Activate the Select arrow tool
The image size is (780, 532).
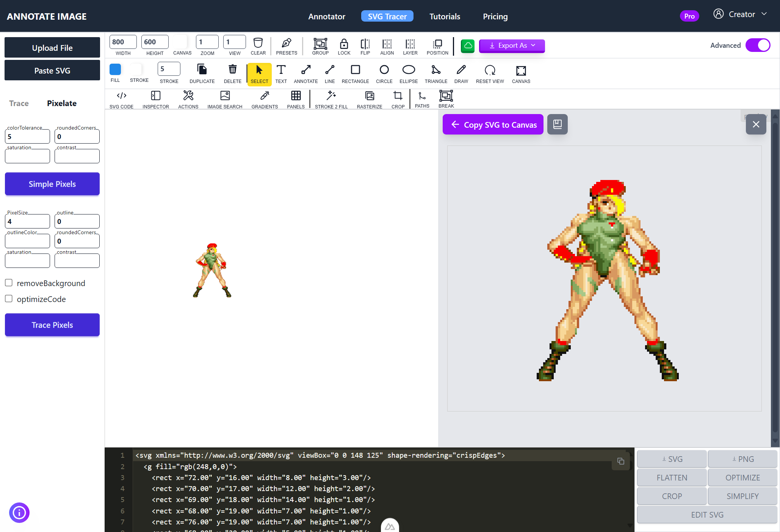pos(259,74)
